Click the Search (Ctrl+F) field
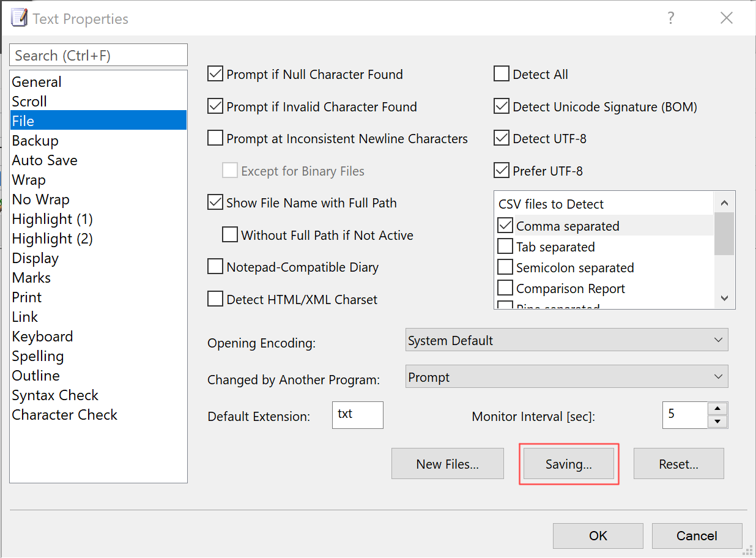The height and width of the screenshot is (558, 756). (x=98, y=55)
